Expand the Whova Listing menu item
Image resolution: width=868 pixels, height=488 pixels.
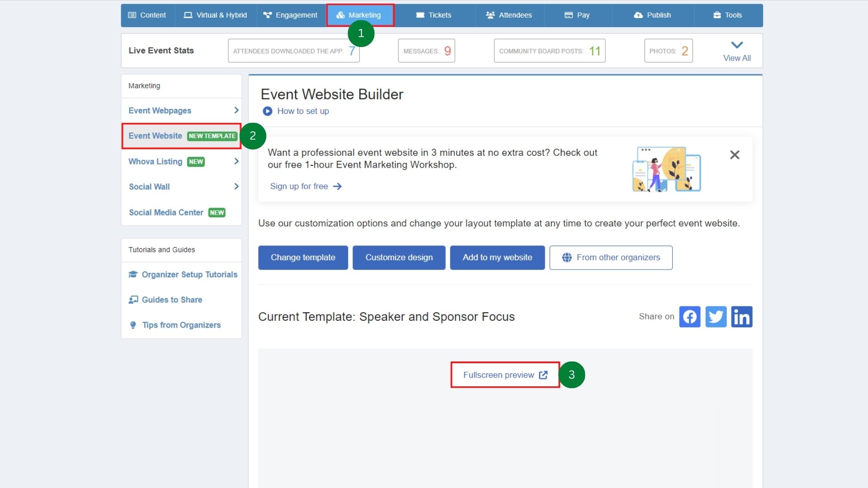pos(236,161)
